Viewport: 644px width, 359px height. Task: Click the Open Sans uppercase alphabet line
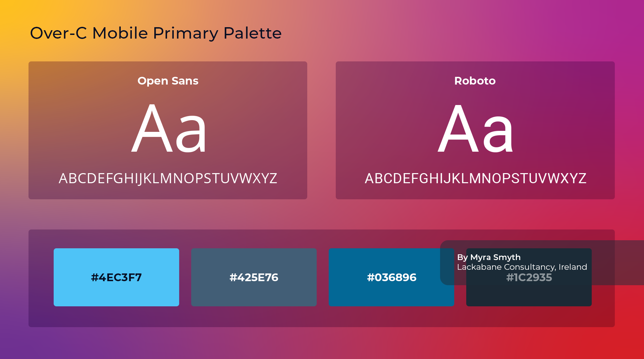point(168,178)
